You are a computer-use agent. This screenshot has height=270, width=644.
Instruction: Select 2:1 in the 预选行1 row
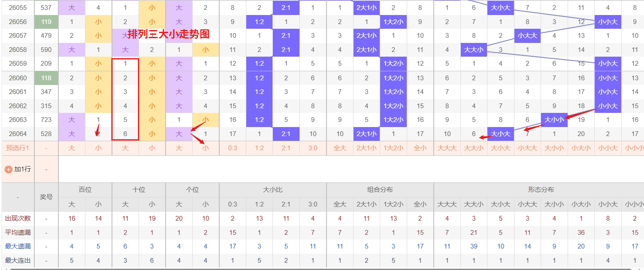[286, 148]
